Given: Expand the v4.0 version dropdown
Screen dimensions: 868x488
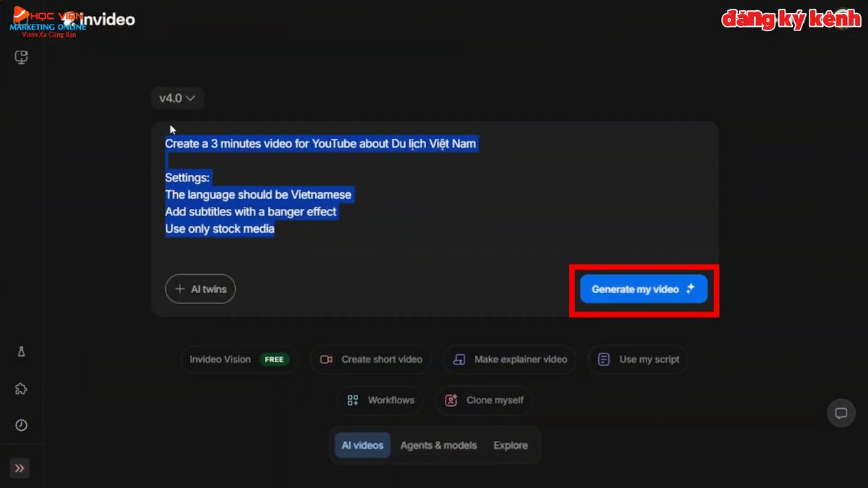Looking at the screenshot, I should [177, 98].
